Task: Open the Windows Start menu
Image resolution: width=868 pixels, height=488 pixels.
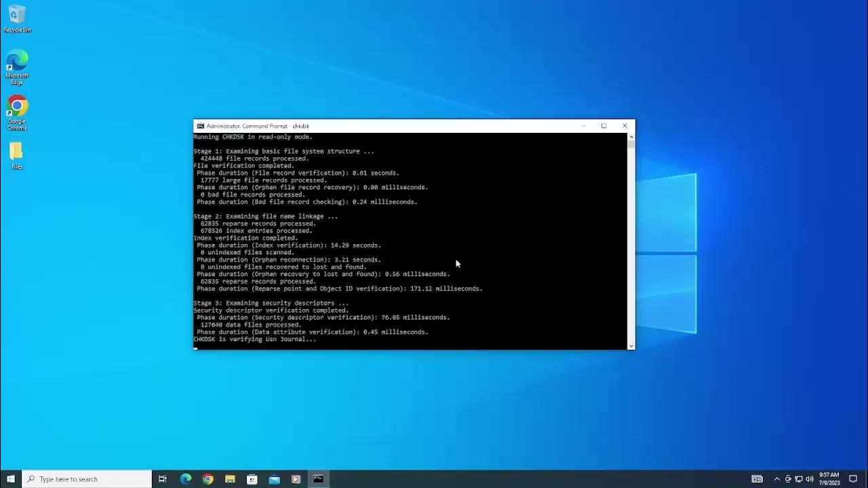Action: point(11,479)
